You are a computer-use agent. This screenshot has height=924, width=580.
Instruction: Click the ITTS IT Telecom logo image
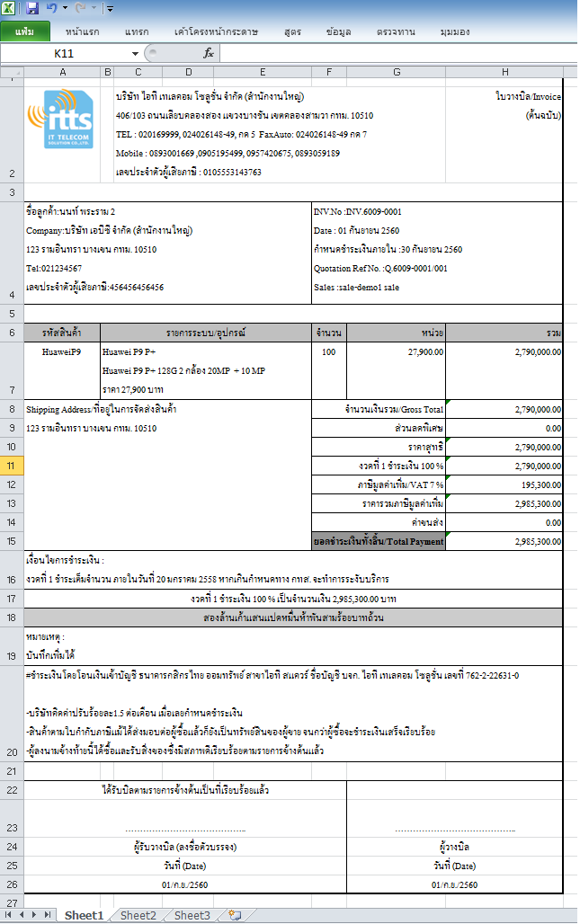pyautogui.click(x=60, y=119)
